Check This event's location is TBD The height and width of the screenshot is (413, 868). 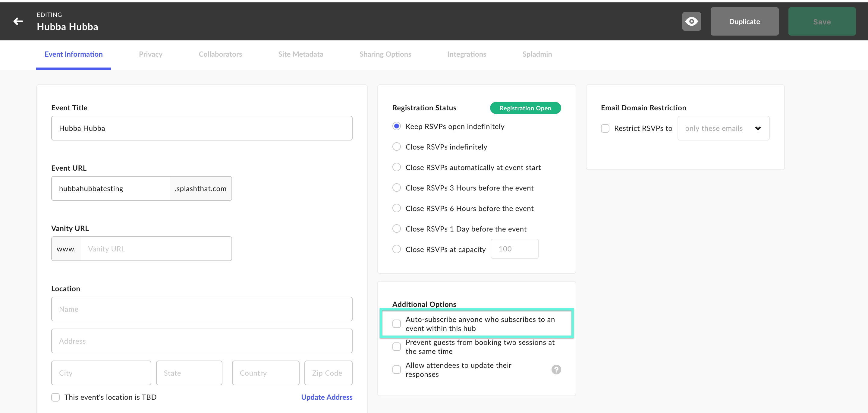point(55,397)
